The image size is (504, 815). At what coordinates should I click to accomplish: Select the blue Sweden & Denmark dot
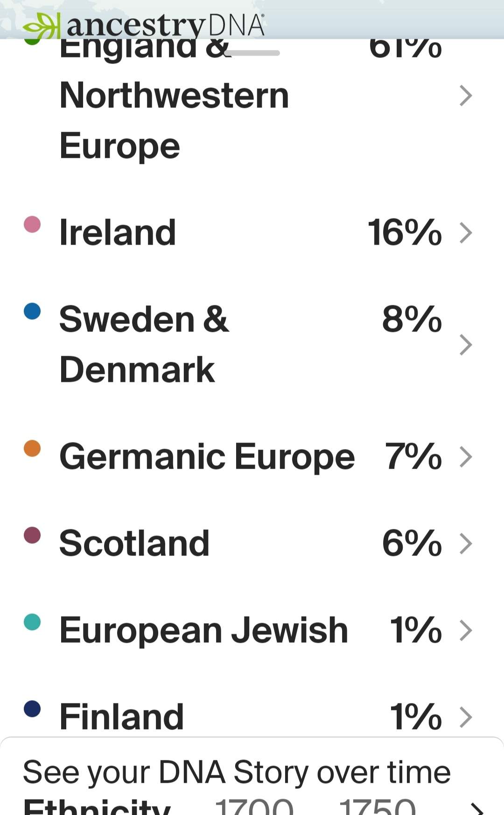tap(32, 311)
